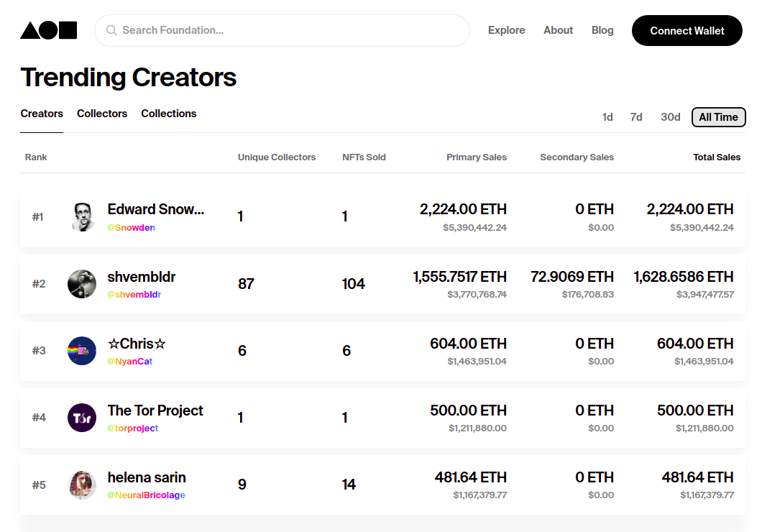Open The Tor Project creator name

point(155,411)
